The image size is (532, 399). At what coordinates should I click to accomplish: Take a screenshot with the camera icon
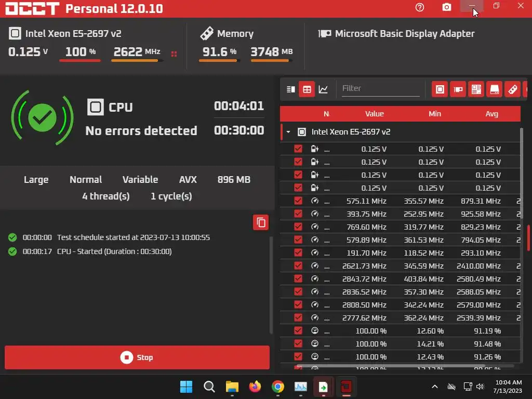pos(446,7)
